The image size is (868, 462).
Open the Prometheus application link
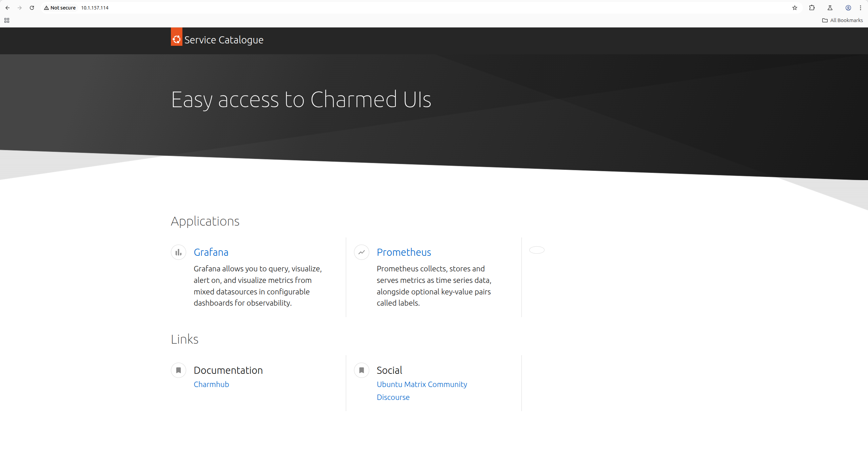click(404, 252)
